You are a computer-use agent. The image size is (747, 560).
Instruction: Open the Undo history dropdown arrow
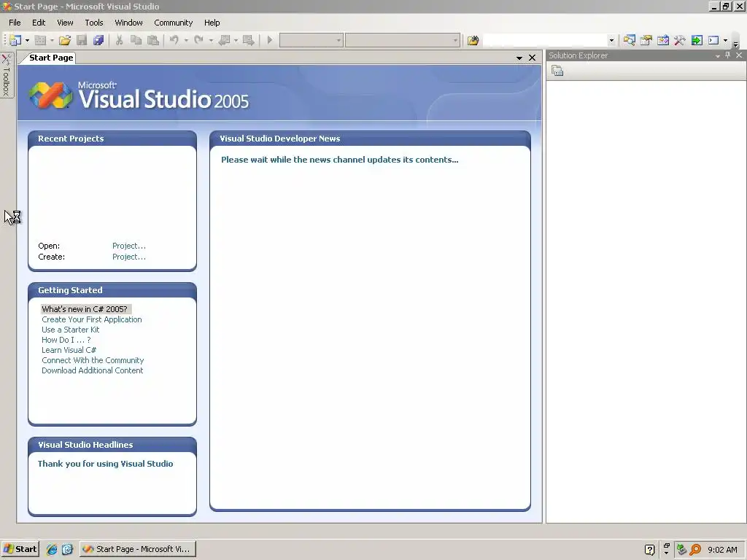tap(186, 41)
